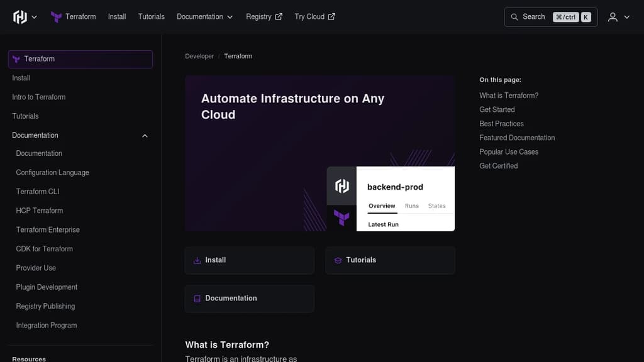This screenshot has height=362, width=644.
Task: Focus the Search input field
Action: [x=550, y=17]
